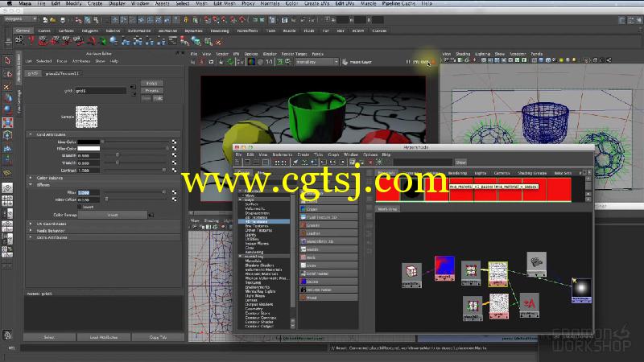Click the Show button in Hypershade toolbar
Screen dimensions: 644x362
(460, 162)
